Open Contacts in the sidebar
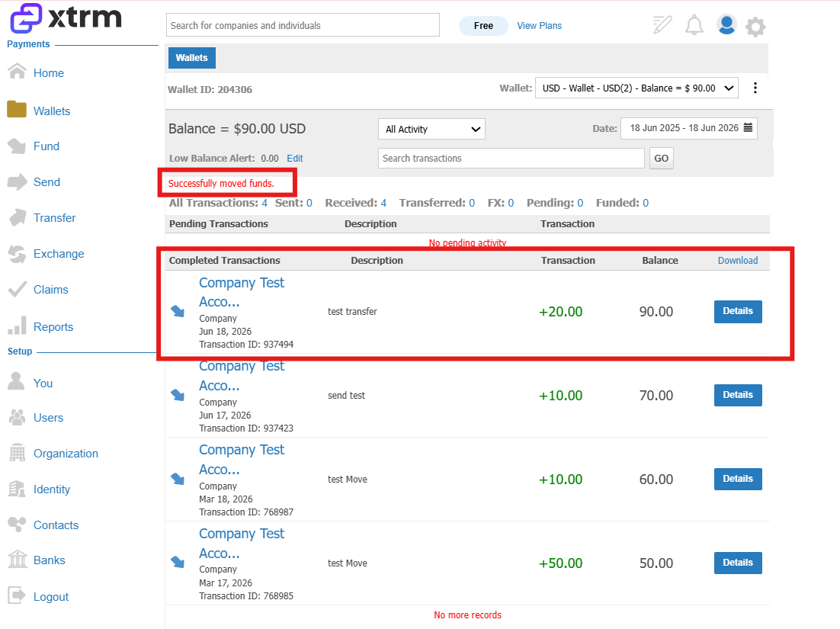840x629 pixels. [56, 525]
